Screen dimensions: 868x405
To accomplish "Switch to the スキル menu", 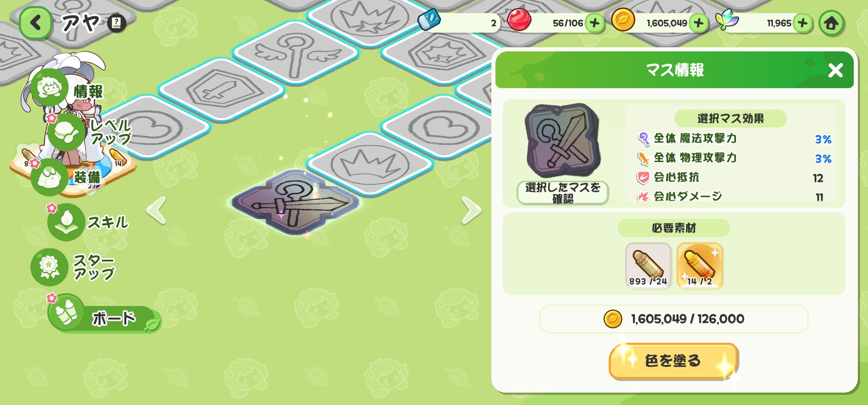I will (x=88, y=222).
